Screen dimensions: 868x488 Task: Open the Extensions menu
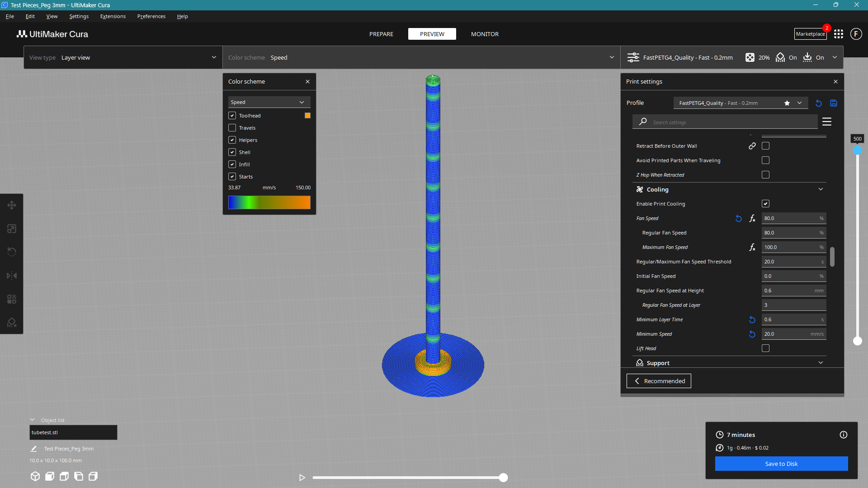[113, 16]
